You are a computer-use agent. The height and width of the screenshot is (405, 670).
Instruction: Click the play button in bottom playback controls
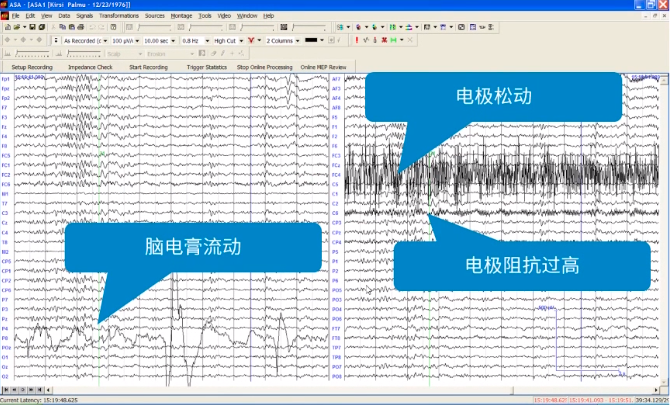click(23, 390)
